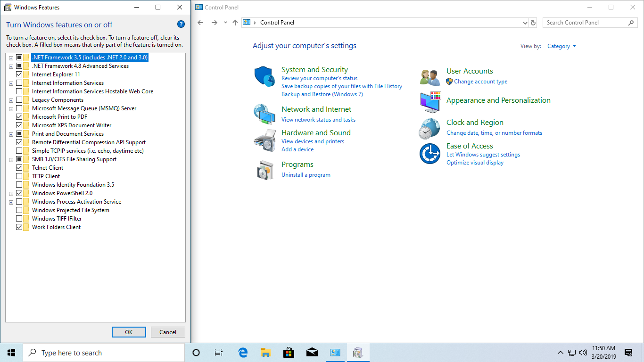
Task: Open the View by Category dropdown
Action: click(561, 46)
